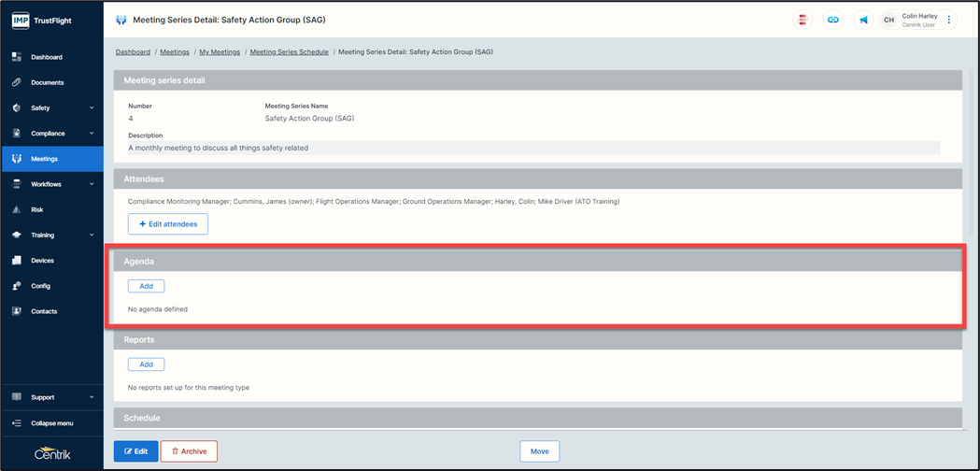Go to My Meetings breadcrumb
This screenshot has width=980, height=471.
point(220,52)
